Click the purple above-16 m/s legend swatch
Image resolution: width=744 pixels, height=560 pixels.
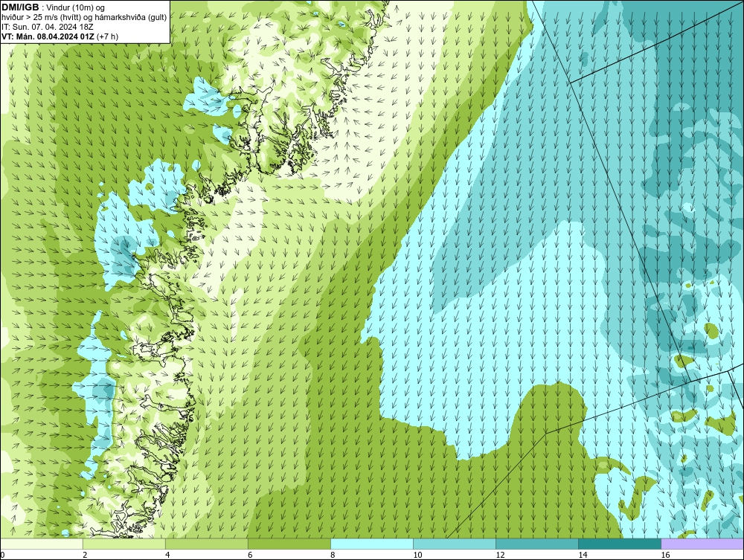click(702, 544)
